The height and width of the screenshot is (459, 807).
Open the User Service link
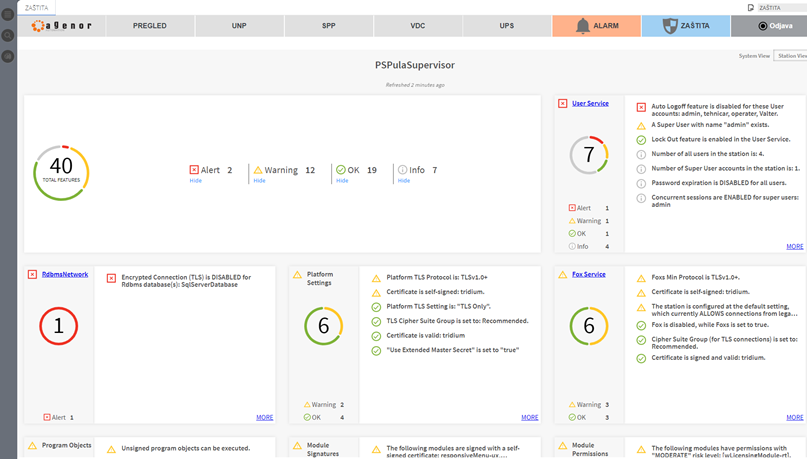(590, 103)
